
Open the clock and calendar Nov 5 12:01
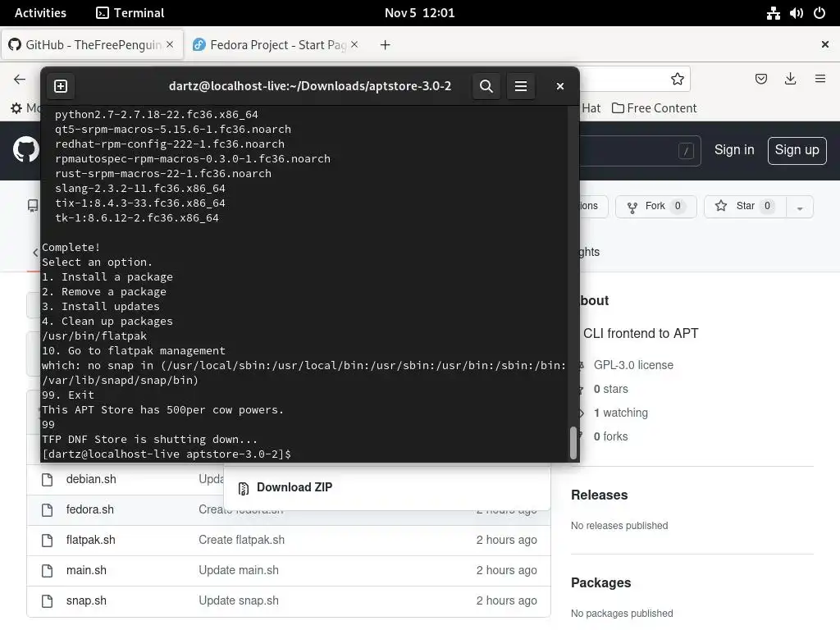419,13
